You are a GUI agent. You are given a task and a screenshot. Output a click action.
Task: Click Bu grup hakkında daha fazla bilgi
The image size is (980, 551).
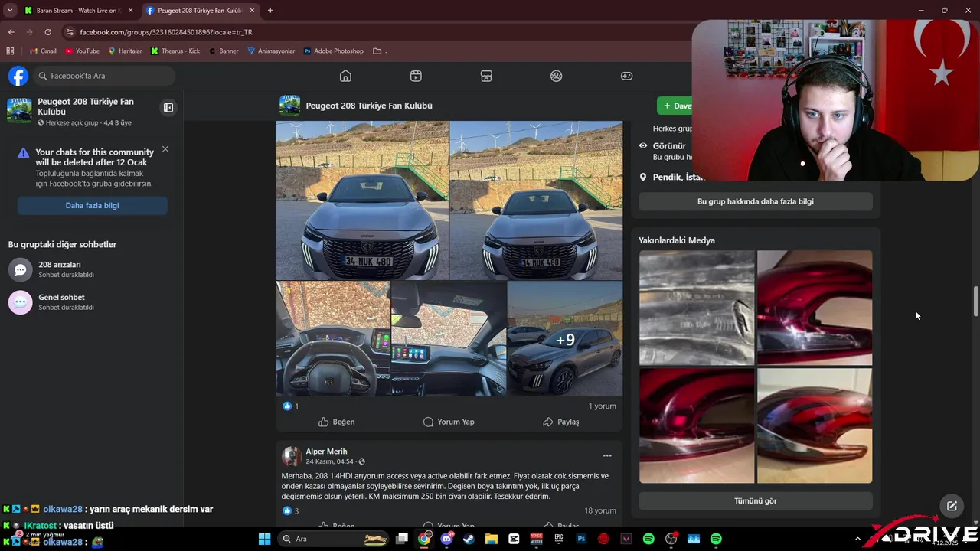click(756, 201)
